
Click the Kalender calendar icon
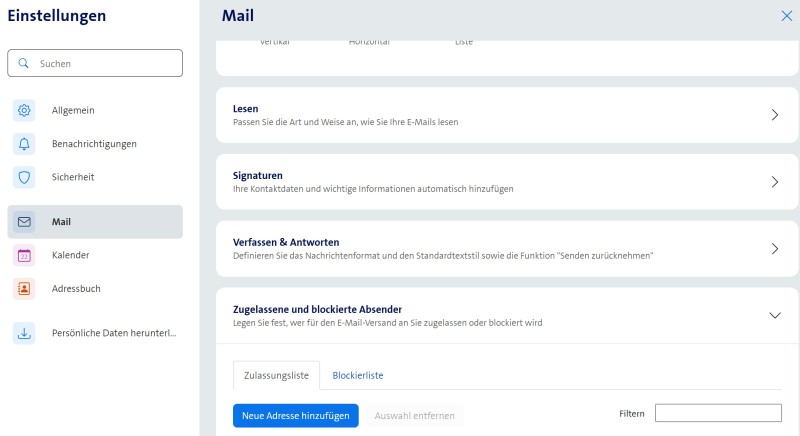pyautogui.click(x=25, y=255)
